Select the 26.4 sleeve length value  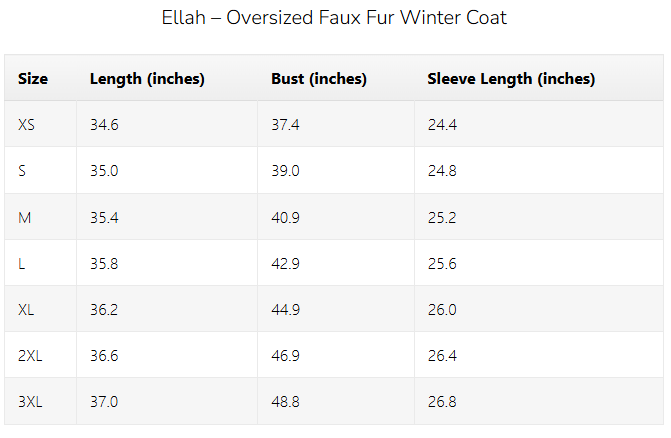(442, 355)
